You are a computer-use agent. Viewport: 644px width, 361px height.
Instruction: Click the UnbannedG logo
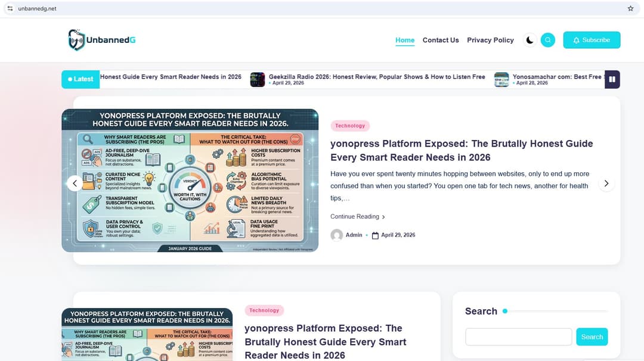tap(102, 40)
